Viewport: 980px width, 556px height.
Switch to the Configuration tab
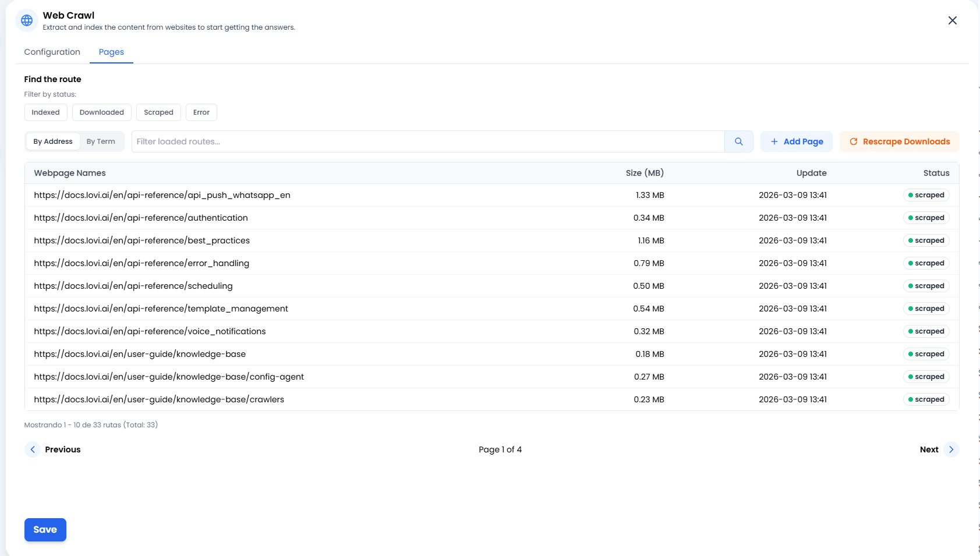(x=52, y=52)
